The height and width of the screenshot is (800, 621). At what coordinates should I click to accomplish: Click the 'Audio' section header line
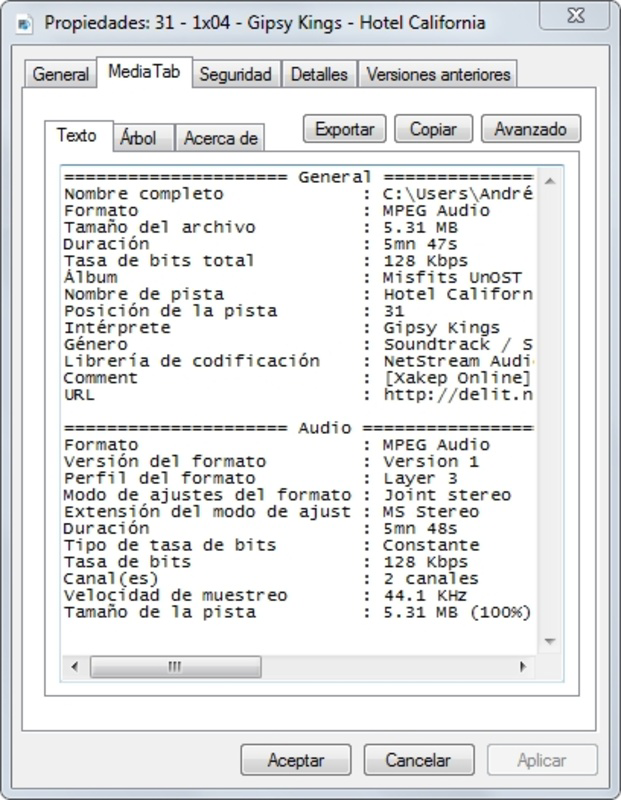click(x=298, y=428)
